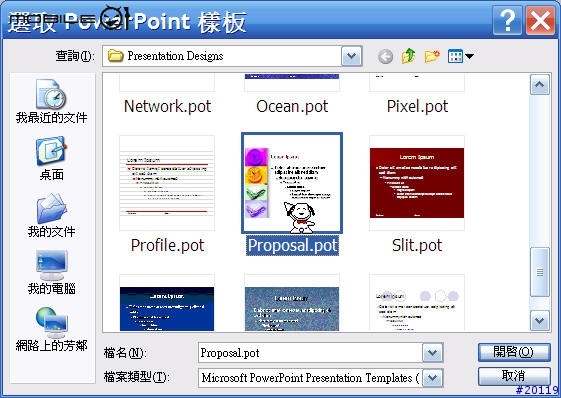Click the Slit.pot file name

coord(417,246)
